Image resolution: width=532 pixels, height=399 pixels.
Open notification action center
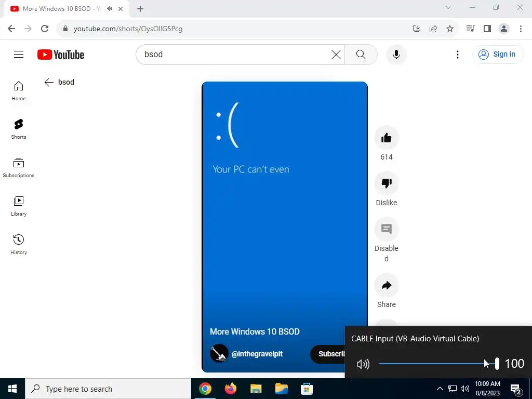516,389
